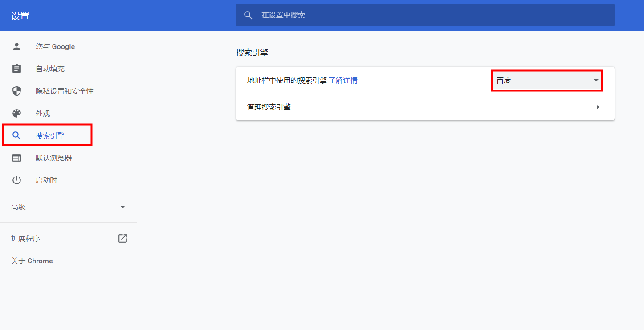Click the 高级 label in the sidebar
Screen dimensions: 644x330
[x=18, y=207]
